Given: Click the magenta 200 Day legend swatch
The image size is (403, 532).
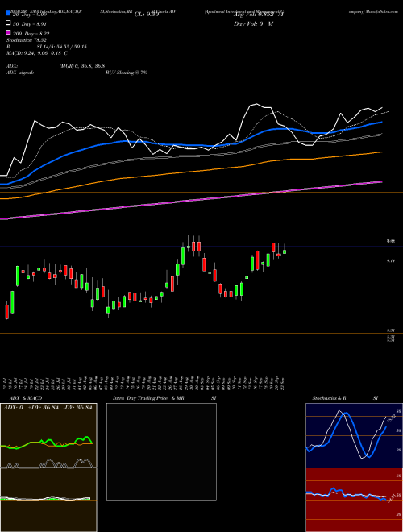Looking at the screenshot, I should [x=8, y=32].
